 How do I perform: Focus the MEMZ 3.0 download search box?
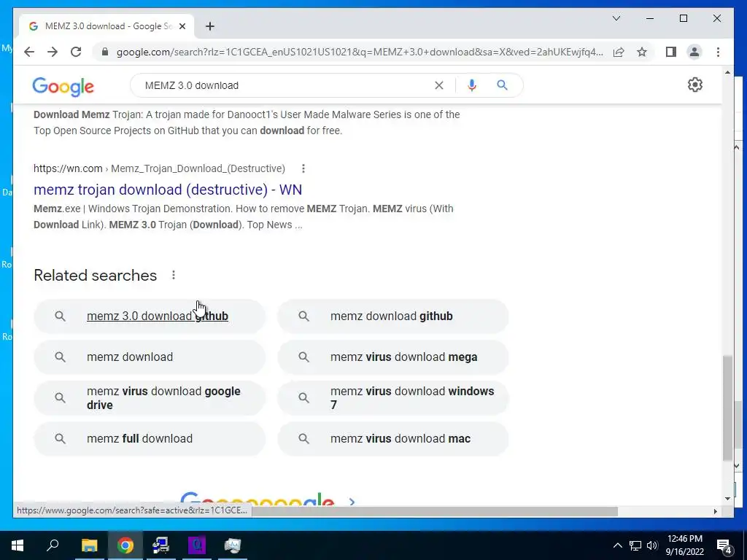click(286, 85)
